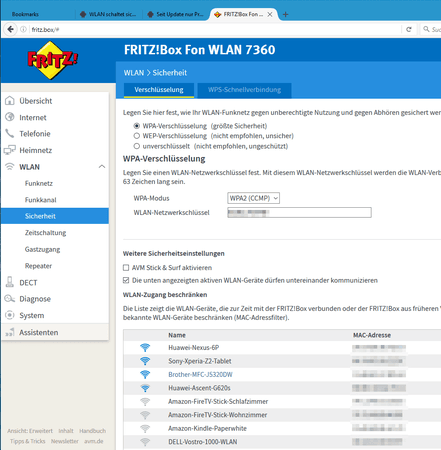Click wifi icon of Amazon-FireTV-Stick-Wohnzimmer

tap(145, 415)
